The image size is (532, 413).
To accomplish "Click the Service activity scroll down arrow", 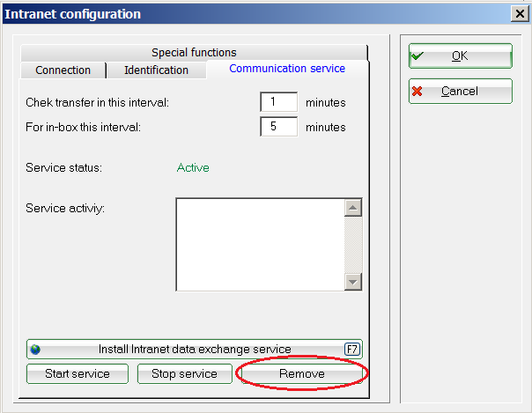I will 353,282.
